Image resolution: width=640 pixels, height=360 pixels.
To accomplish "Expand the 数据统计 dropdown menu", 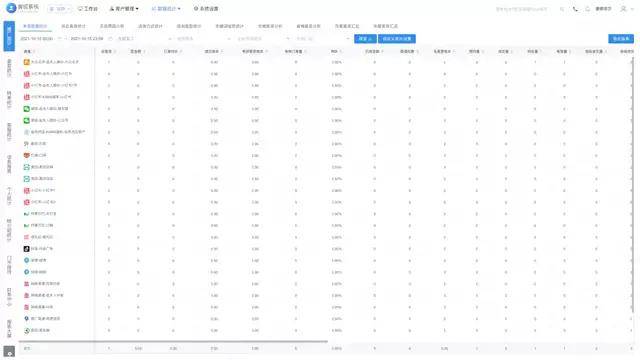I will click(166, 9).
